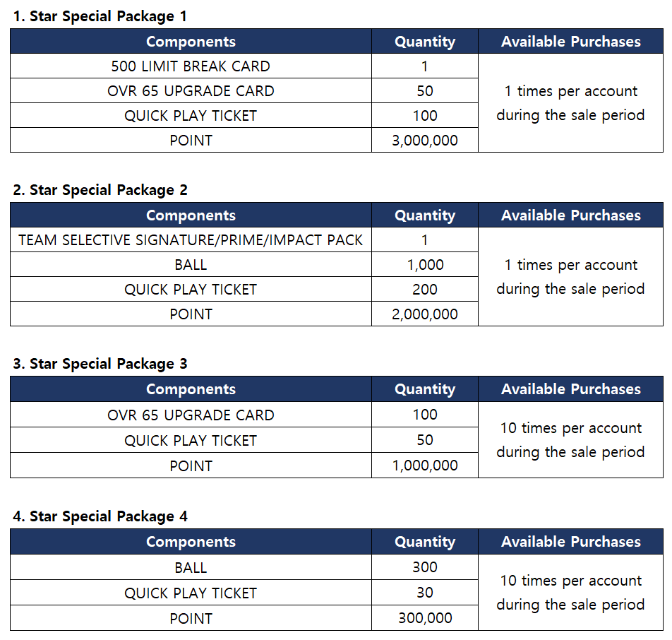The height and width of the screenshot is (640, 672).
Task: Click OVR 65 UPGRADE CARD in Package 3
Action: coord(191,415)
